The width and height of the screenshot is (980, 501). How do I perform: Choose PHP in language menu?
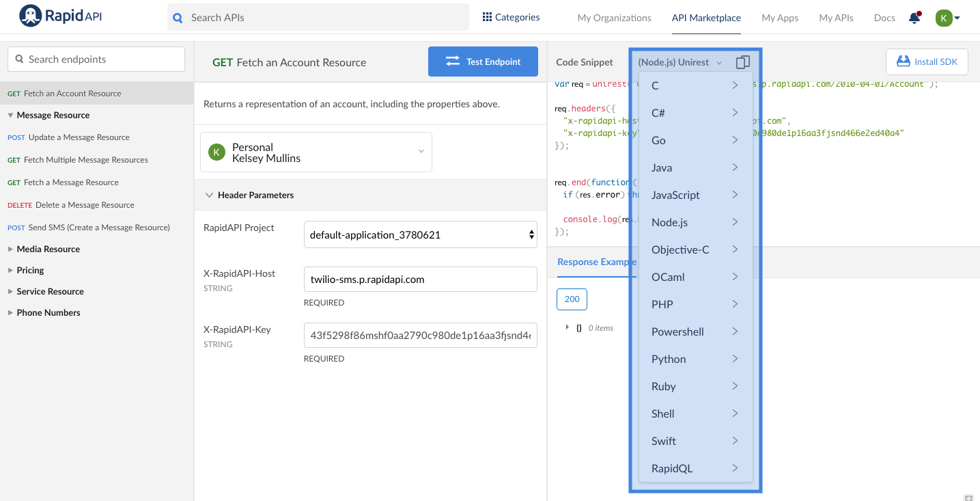point(695,304)
